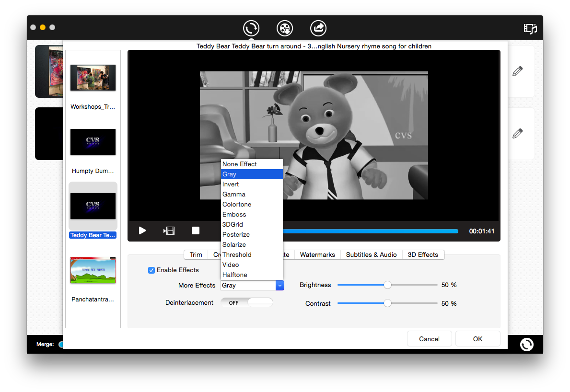Viewport: 570px width, 392px height.
Task: Choose 3DGrid effect
Action: (x=252, y=225)
